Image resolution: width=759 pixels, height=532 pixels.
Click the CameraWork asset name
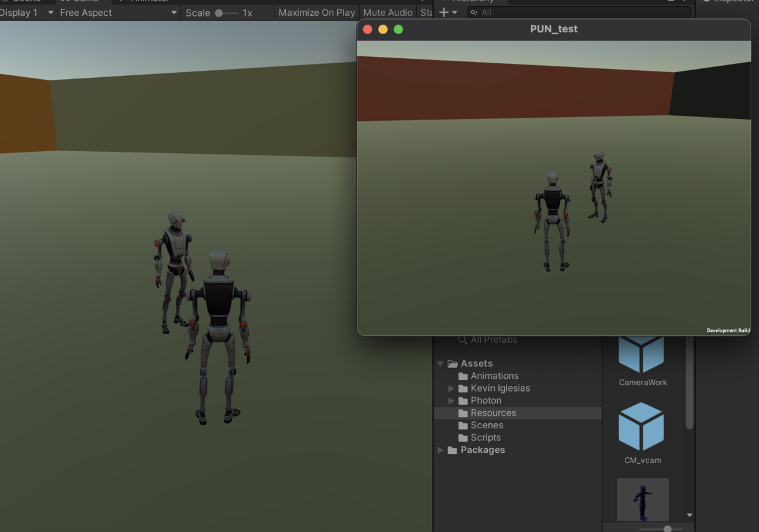point(643,383)
